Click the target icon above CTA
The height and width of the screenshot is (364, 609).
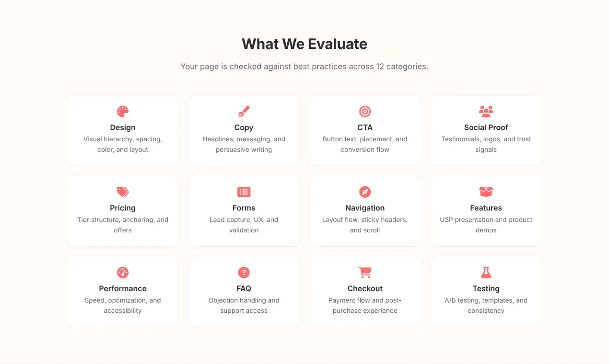coord(365,111)
